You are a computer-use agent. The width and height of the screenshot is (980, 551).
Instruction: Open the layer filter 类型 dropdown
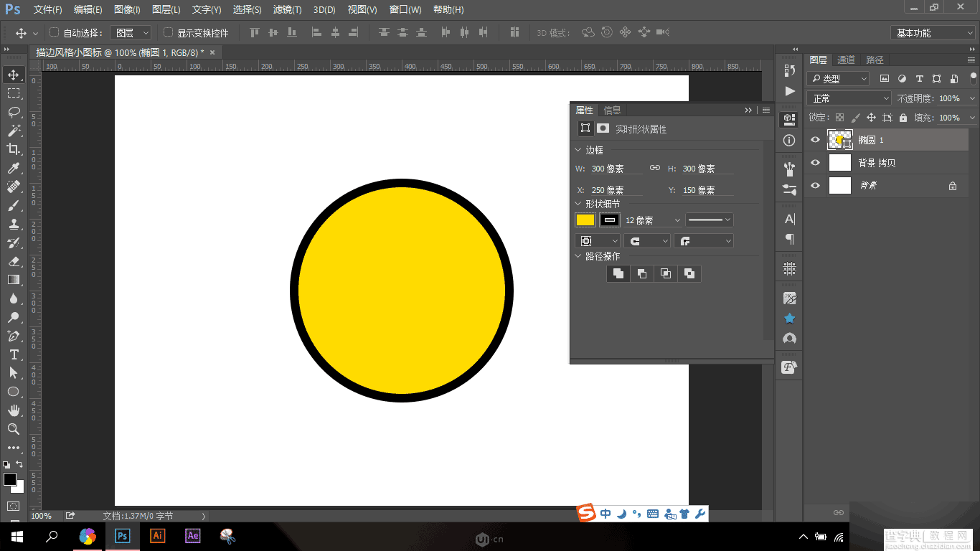tap(838, 79)
